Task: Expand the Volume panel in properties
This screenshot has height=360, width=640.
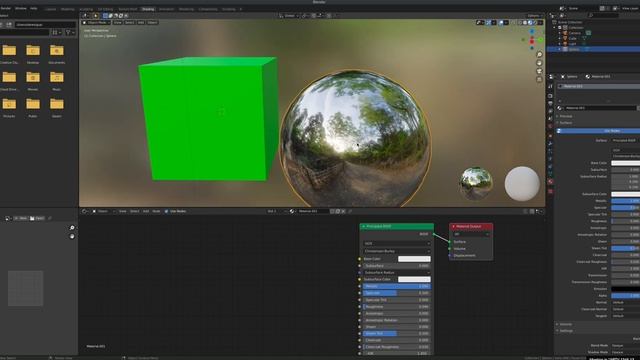Action: tap(566, 324)
